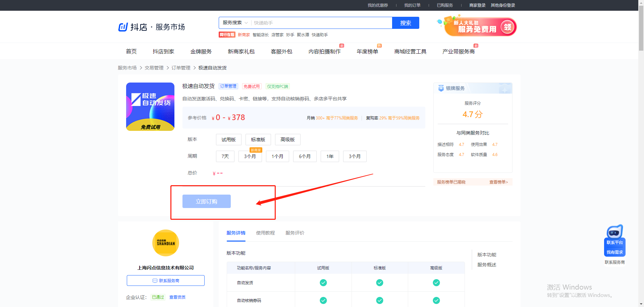Click the 银牌服务 badge icon
This screenshot has height=307, width=644.
click(x=441, y=88)
